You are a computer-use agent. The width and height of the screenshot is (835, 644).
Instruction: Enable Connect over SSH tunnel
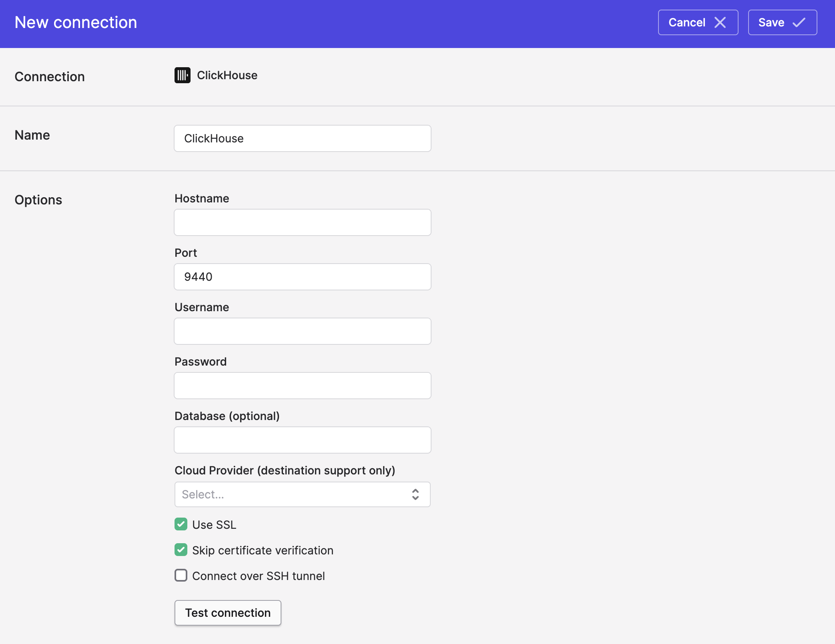point(181,575)
